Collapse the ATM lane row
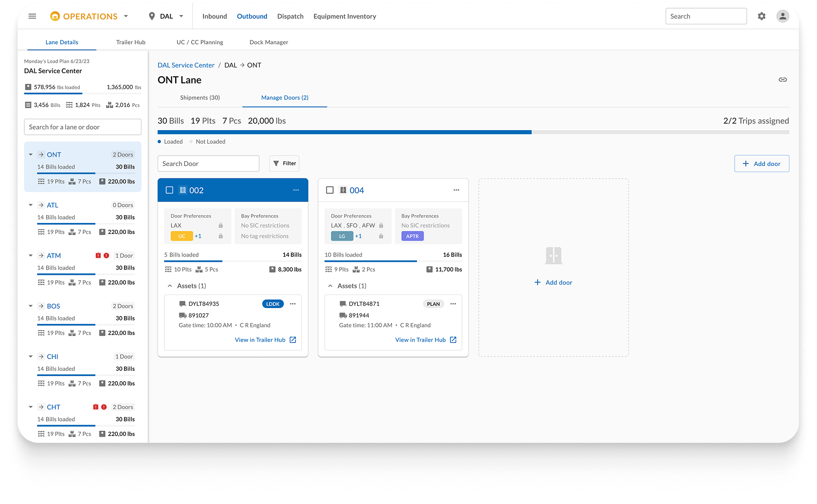 pos(31,256)
